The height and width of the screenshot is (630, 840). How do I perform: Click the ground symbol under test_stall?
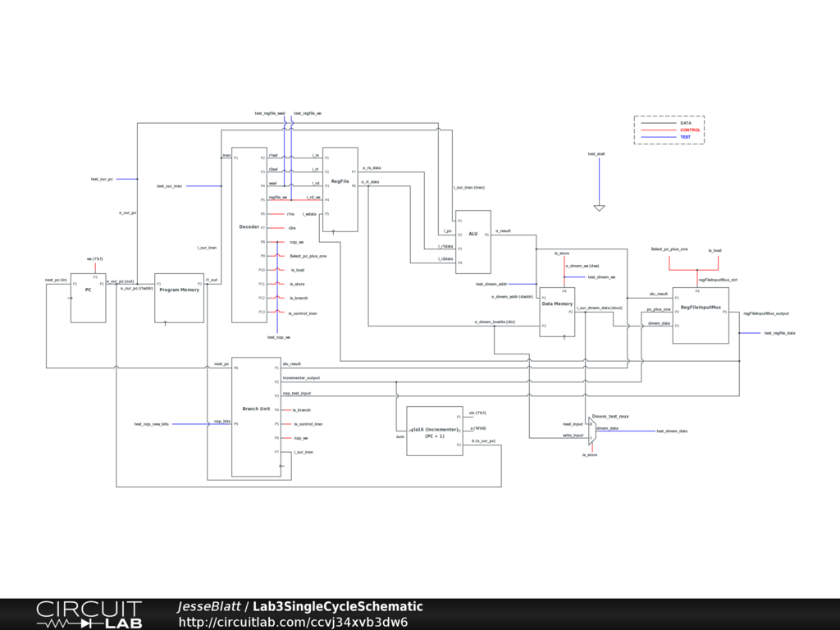pos(599,208)
